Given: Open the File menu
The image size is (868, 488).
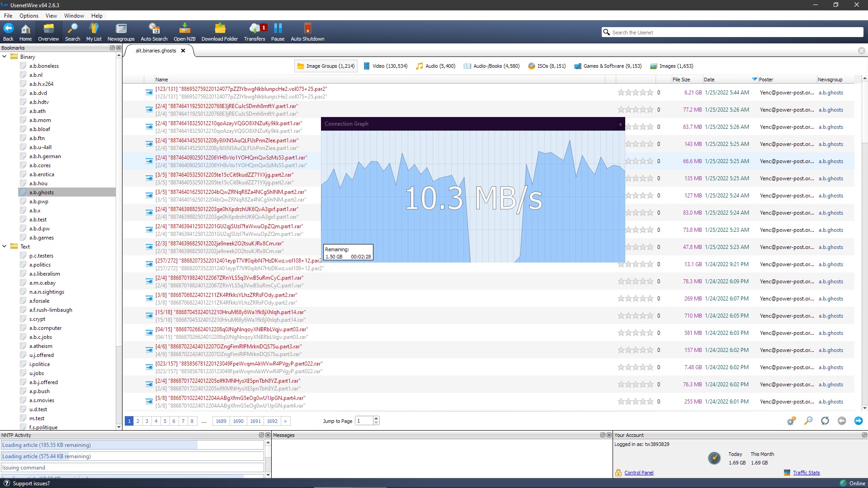Looking at the screenshot, I should [x=8, y=15].
